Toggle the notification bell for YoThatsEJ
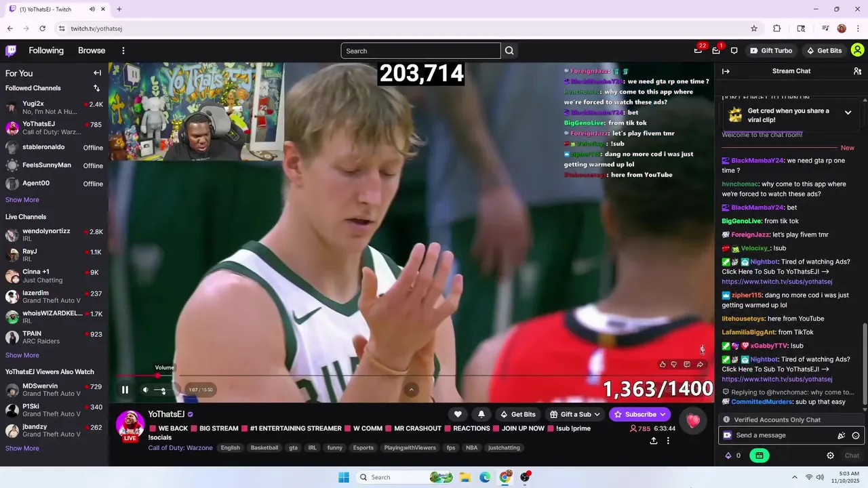 tap(481, 414)
